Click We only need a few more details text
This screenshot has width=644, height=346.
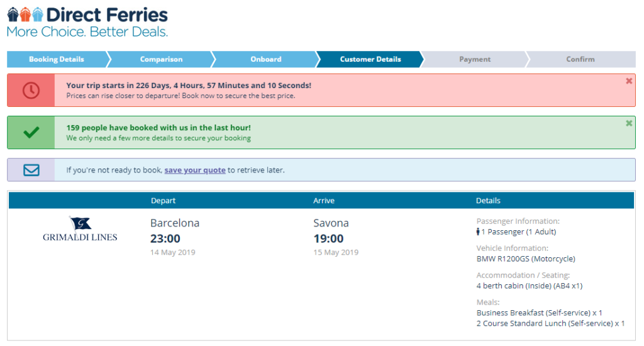point(158,138)
